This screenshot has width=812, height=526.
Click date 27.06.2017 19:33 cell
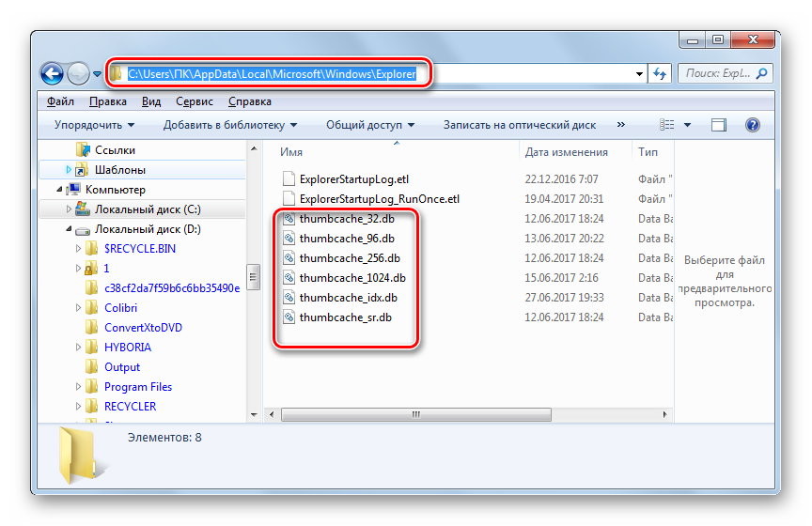(x=564, y=297)
